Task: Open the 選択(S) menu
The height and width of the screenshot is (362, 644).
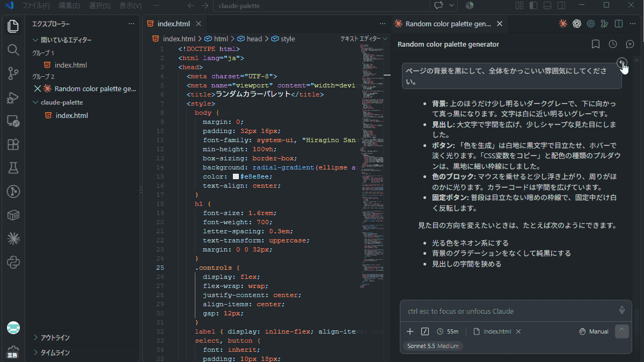Action: [x=100, y=5]
